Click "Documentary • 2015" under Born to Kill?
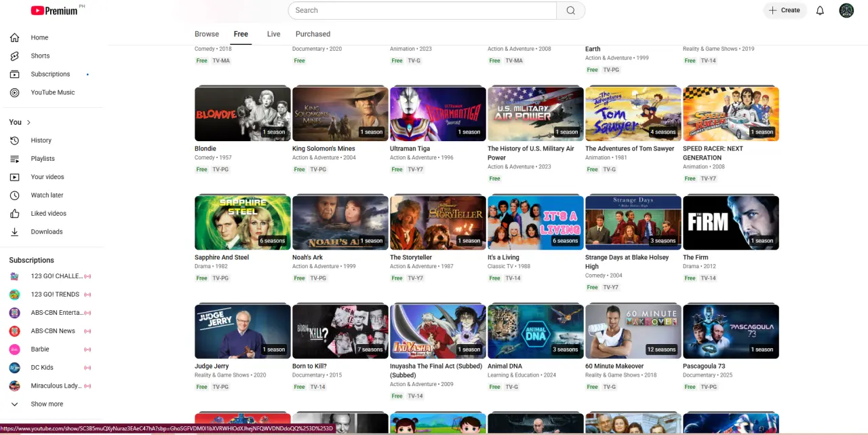Screen dimensions: 868x435 click(317, 375)
